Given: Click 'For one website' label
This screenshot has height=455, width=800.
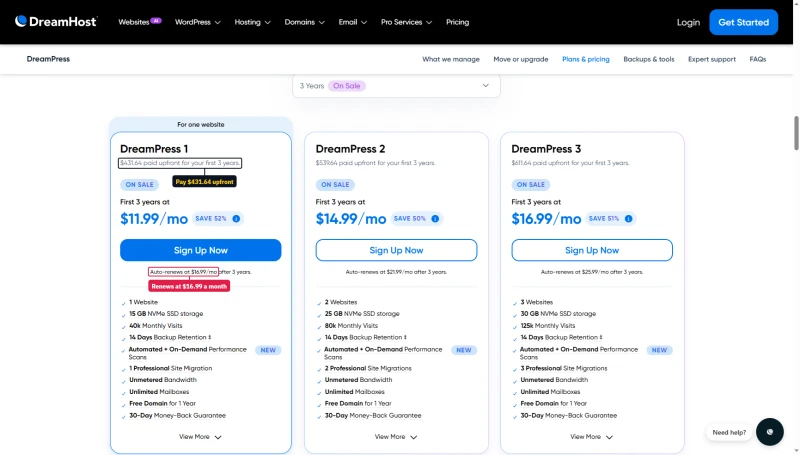Looking at the screenshot, I should pos(201,124).
